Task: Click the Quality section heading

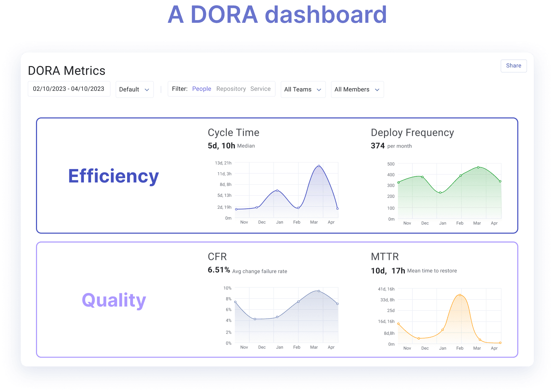Action: [x=114, y=301]
